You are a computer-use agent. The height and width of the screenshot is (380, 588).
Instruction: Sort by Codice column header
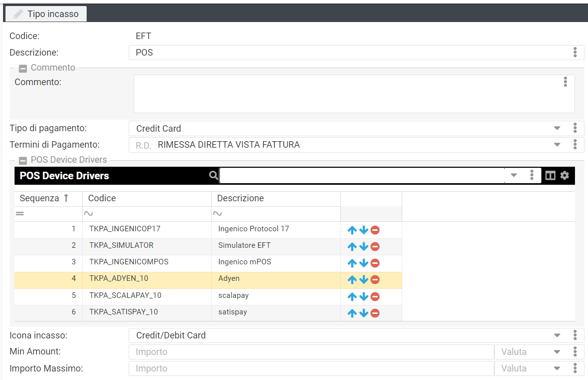[x=102, y=198]
